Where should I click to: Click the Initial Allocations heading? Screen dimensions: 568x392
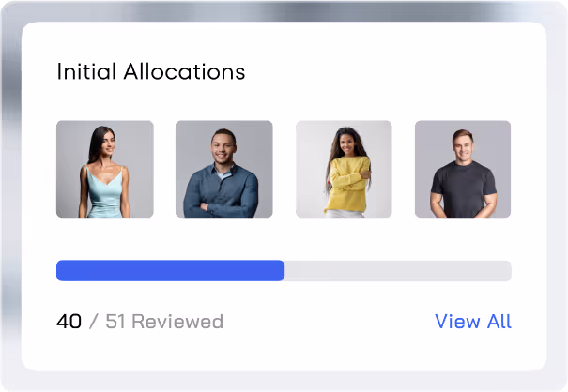click(151, 71)
